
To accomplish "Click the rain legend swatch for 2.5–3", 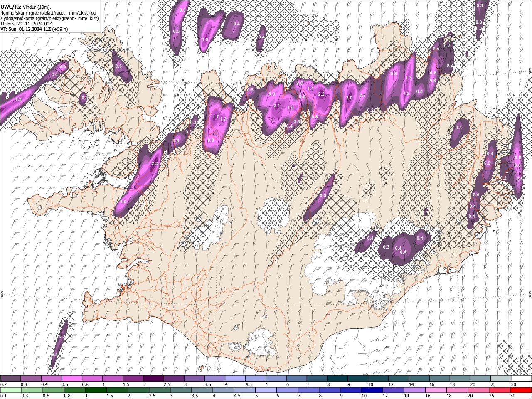I will pos(159,390).
